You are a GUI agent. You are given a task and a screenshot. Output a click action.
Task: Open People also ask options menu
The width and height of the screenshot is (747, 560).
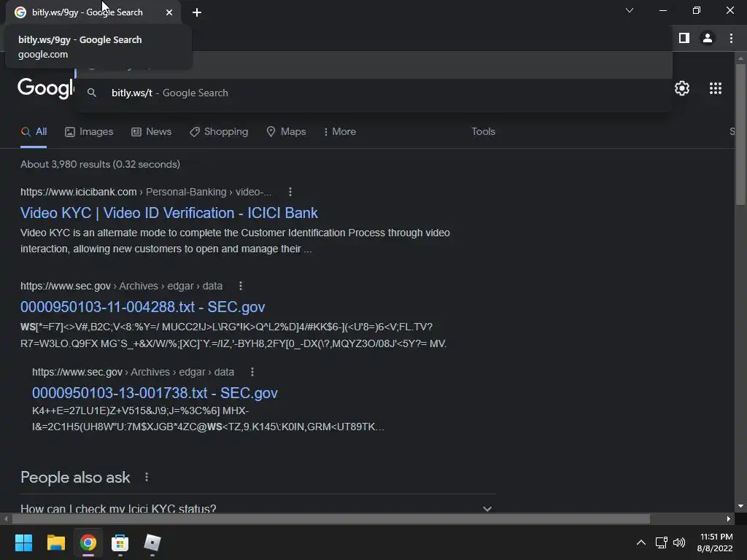point(146,477)
